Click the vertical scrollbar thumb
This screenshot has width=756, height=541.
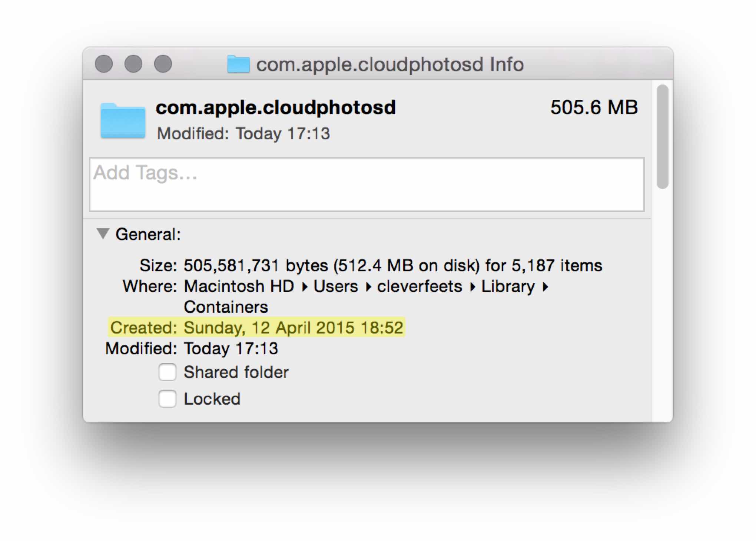662,136
